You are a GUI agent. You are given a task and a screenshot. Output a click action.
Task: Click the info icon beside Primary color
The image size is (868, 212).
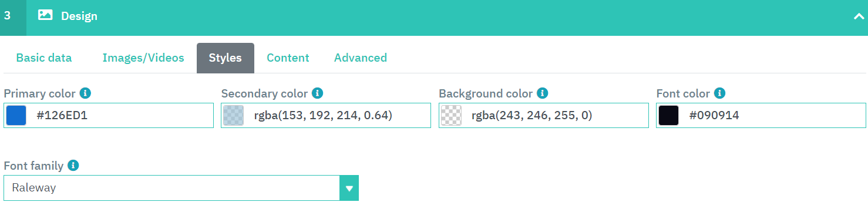point(85,93)
